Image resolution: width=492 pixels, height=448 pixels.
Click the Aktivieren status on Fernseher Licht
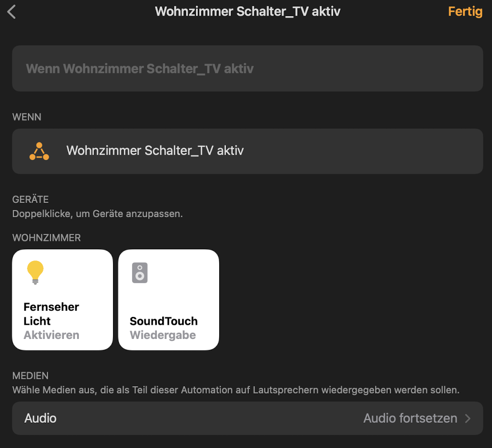pos(52,335)
